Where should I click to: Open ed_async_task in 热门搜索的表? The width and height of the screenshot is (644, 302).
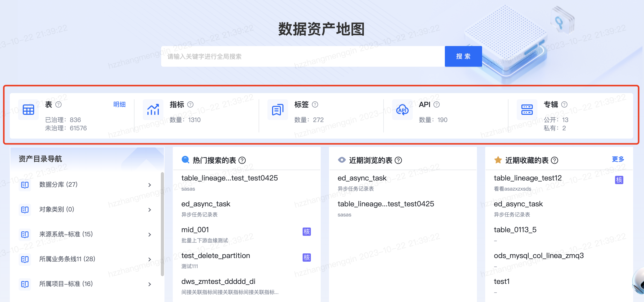click(x=206, y=204)
